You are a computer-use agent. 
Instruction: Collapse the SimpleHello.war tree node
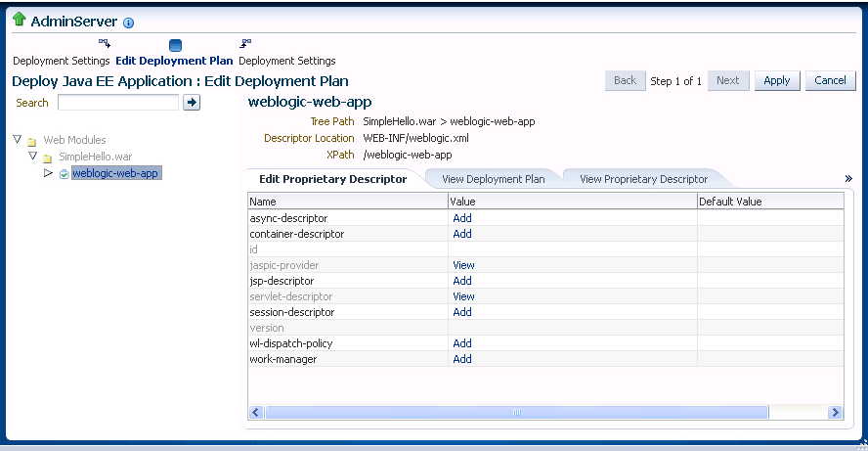pyautogui.click(x=32, y=156)
